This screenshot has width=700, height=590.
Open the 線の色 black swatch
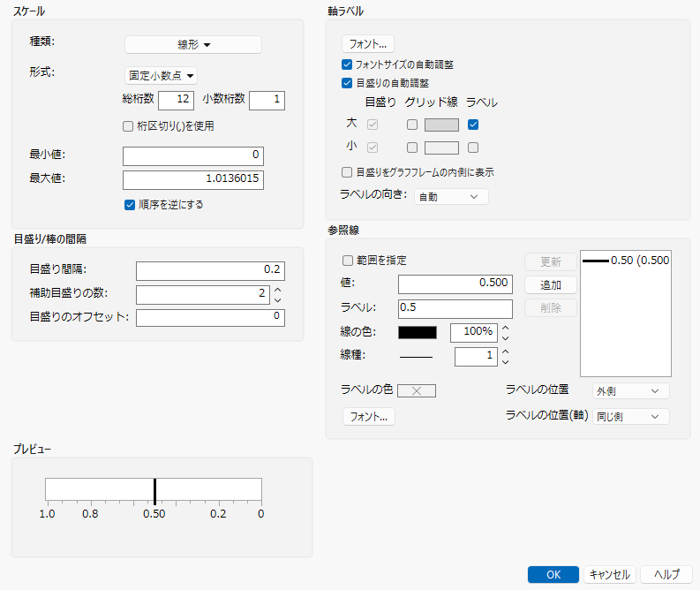pos(418,332)
